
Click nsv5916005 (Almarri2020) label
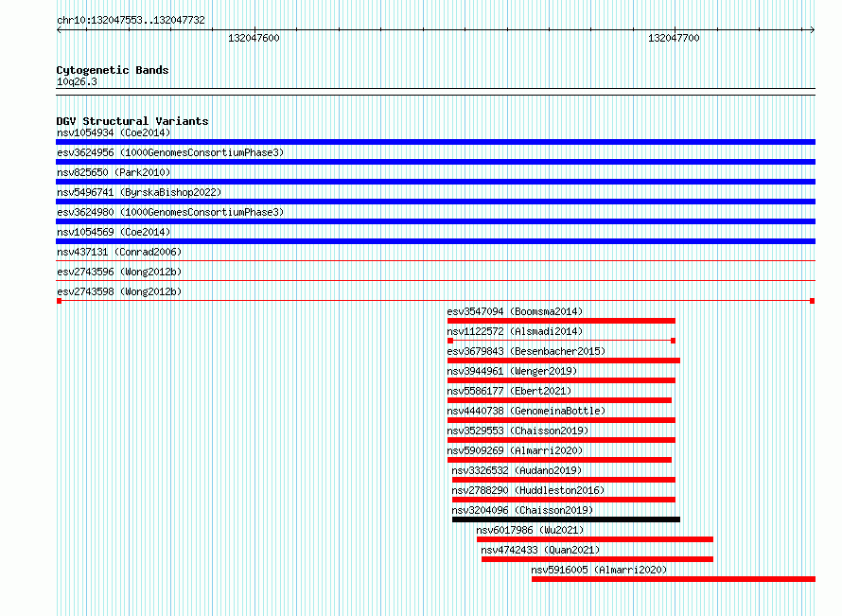(x=599, y=570)
